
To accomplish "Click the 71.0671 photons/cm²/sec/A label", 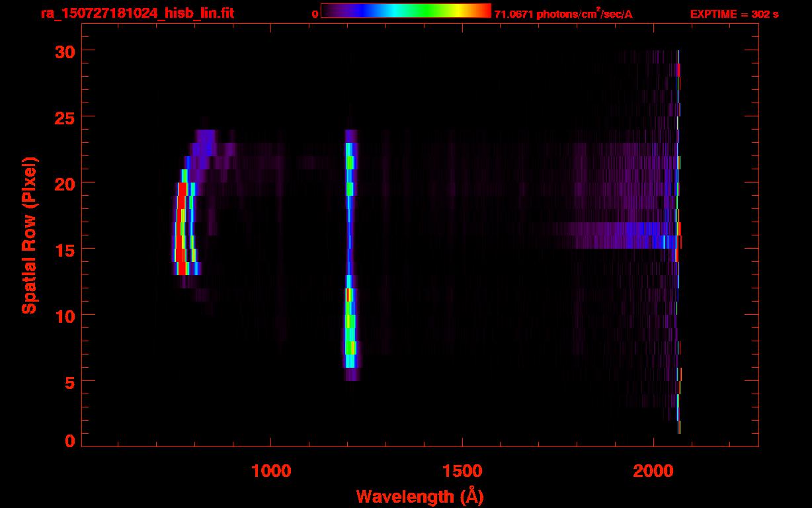I will pyautogui.click(x=563, y=14).
